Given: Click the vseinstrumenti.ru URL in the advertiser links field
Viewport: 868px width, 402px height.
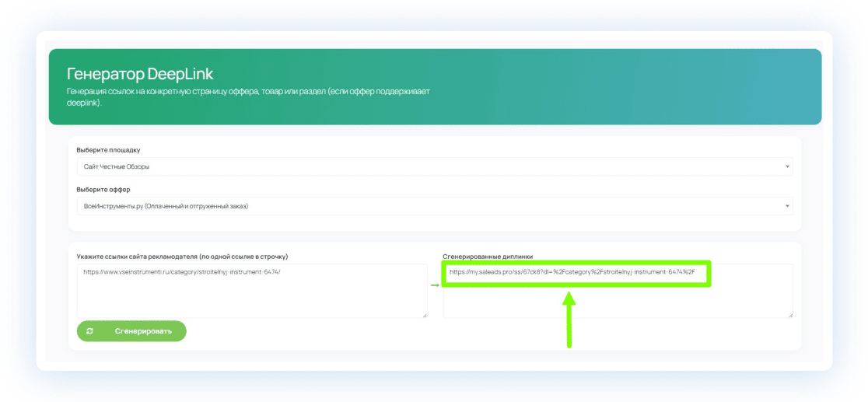Looking at the screenshot, I should coord(181,272).
